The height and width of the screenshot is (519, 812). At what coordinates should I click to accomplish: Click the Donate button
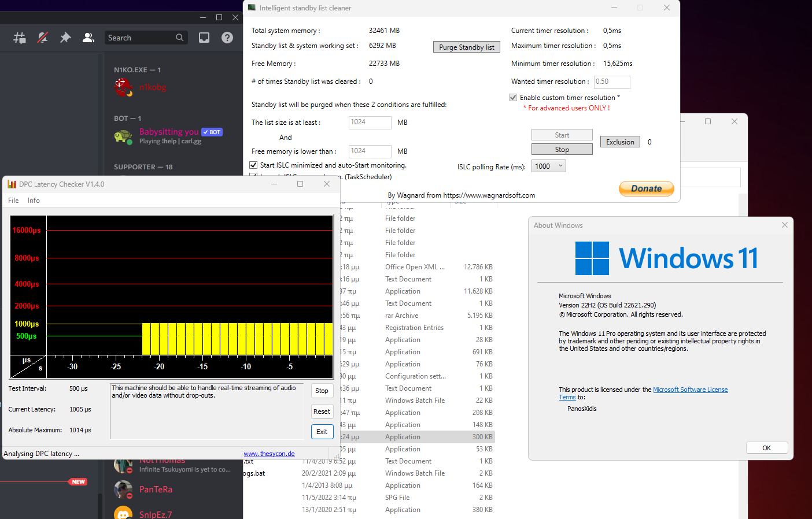pyautogui.click(x=647, y=189)
